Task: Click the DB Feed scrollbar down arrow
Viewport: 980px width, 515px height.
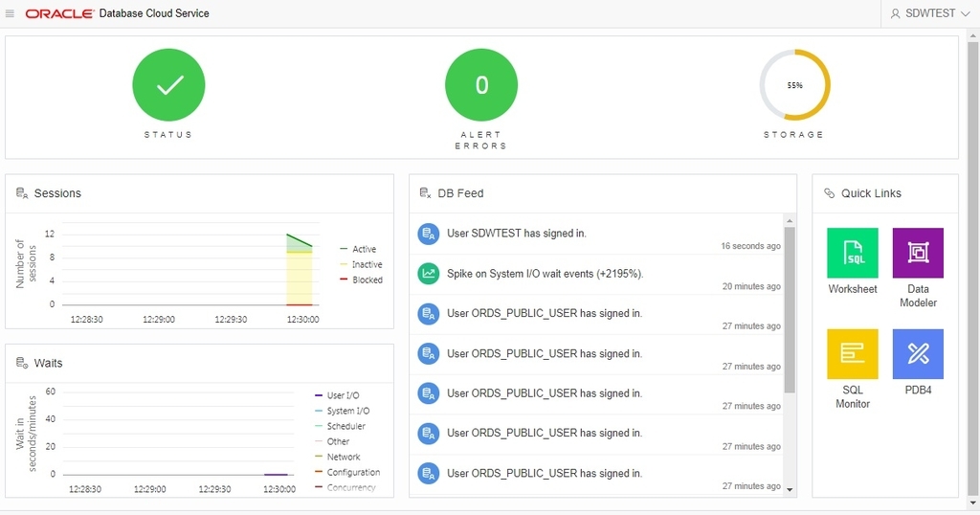Action: pos(790,489)
